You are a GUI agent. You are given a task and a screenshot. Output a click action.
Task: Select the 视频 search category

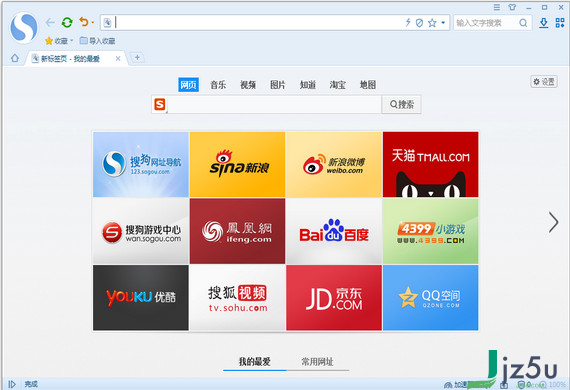tap(248, 85)
